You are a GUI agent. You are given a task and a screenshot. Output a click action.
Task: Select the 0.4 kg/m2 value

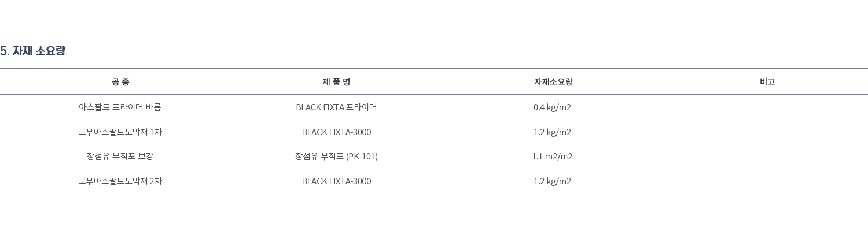pos(552,107)
